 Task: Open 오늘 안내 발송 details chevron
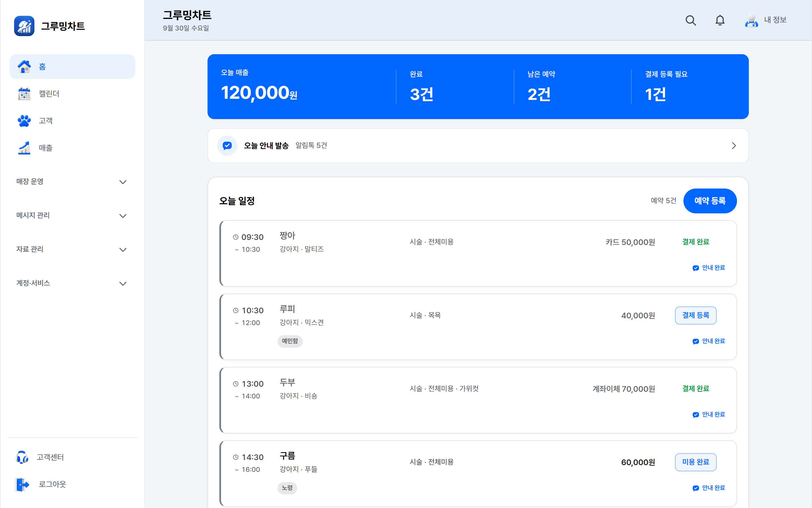(x=734, y=145)
